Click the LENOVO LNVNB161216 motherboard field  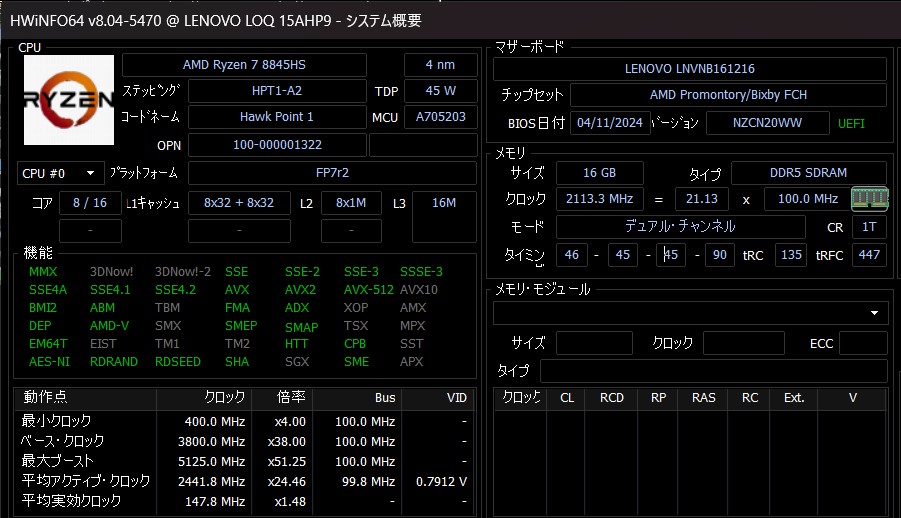click(x=690, y=69)
